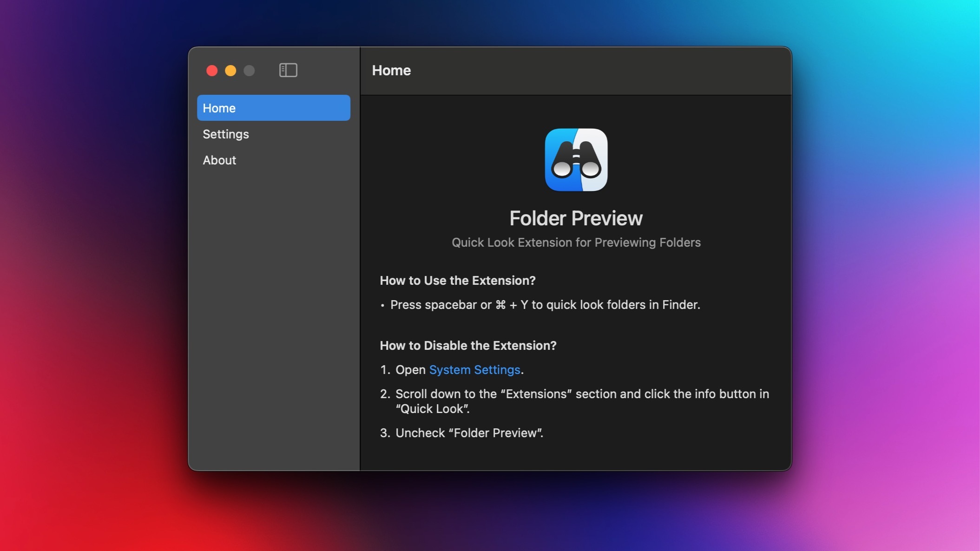Select the Settings entry in the left panel
Screen dimensions: 980x551
(226, 134)
